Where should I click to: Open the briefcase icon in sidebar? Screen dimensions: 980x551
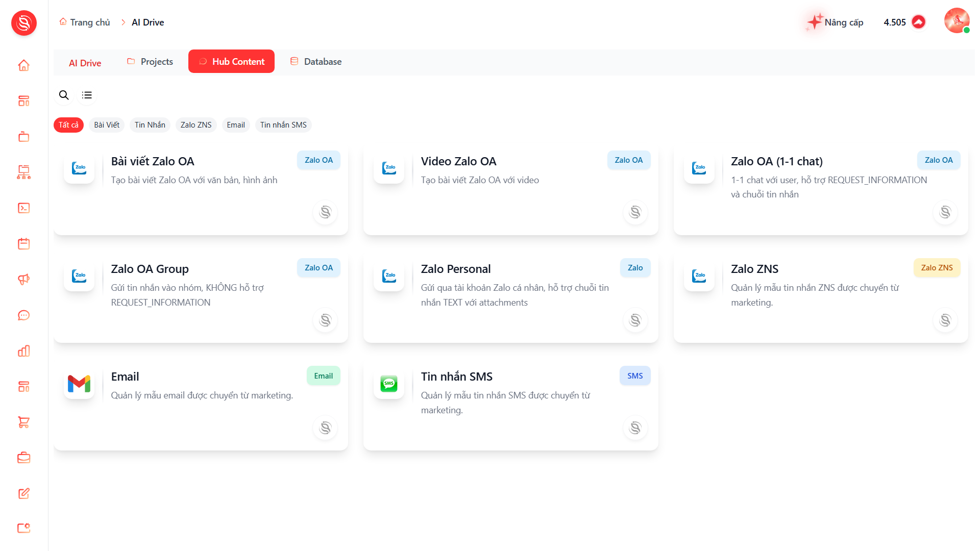[x=23, y=458]
